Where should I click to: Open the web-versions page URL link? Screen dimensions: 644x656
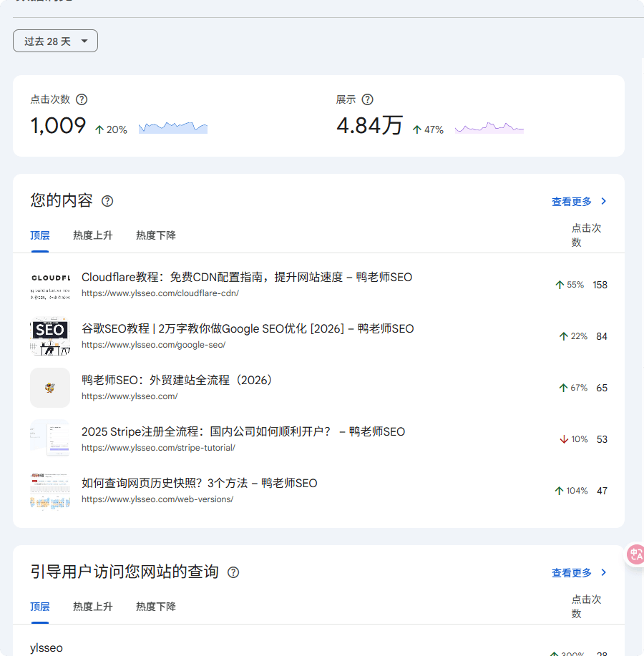pos(157,499)
